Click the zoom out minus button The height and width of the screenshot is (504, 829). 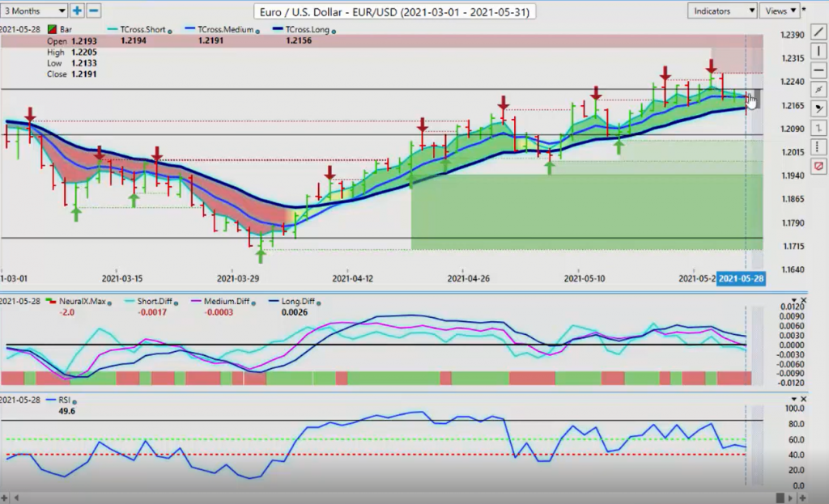93,11
